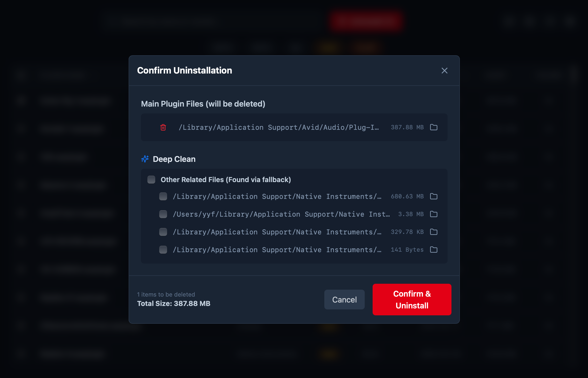Click the red trash icon in Main Plugin Files
The height and width of the screenshot is (378, 588).
(163, 127)
